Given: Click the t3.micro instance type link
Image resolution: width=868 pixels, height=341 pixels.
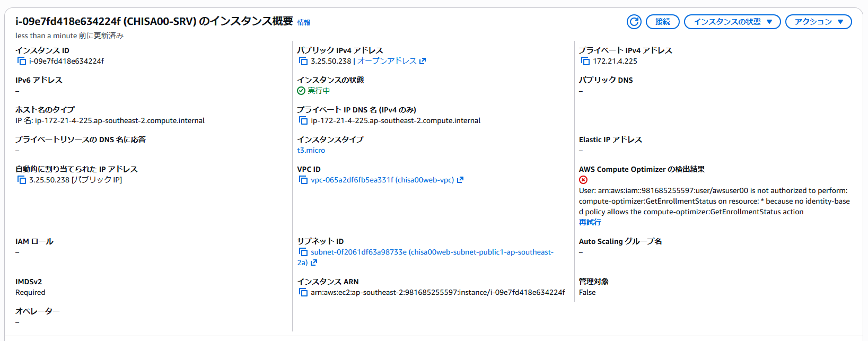Looking at the screenshot, I should [311, 150].
